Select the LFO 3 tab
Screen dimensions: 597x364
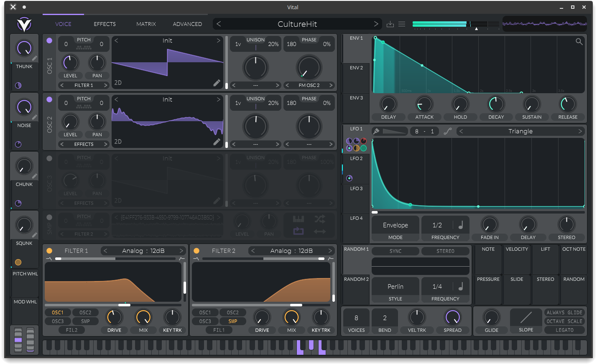(x=356, y=199)
